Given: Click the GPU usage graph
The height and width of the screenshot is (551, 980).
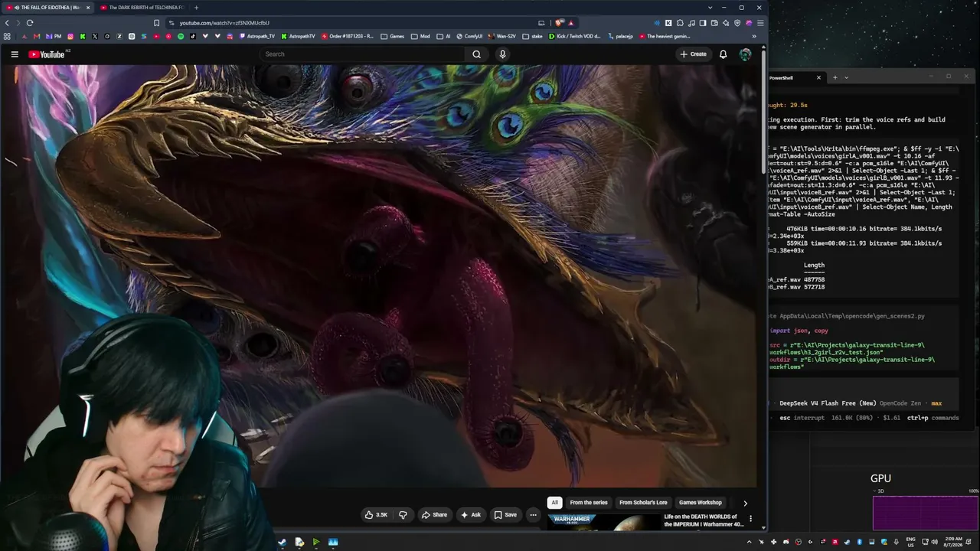Looking at the screenshot, I should 925,513.
